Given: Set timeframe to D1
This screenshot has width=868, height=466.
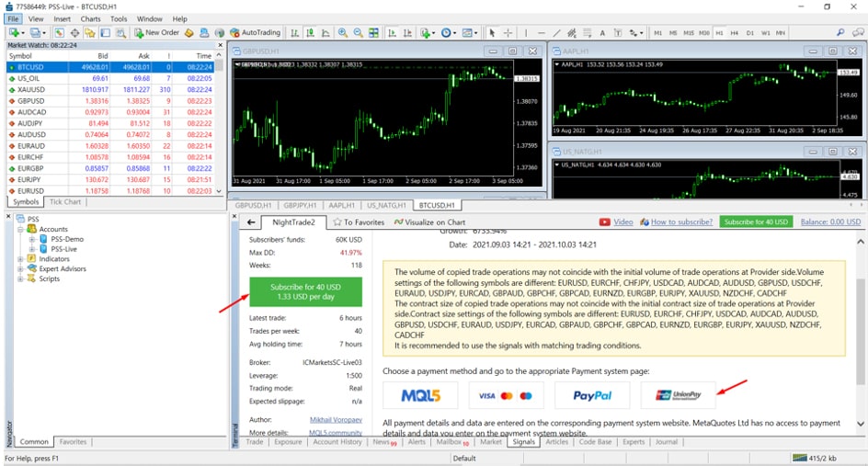Looking at the screenshot, I should tap(750, 33).
